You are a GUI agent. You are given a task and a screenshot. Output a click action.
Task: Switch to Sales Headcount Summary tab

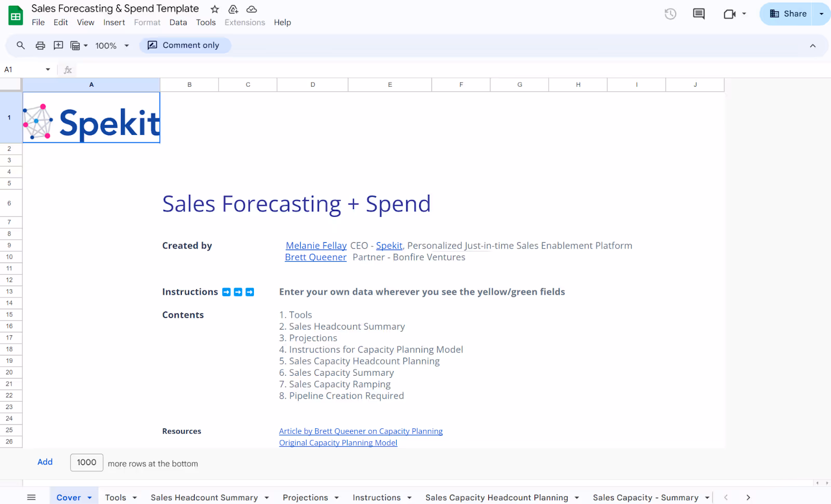click(204, 497)
